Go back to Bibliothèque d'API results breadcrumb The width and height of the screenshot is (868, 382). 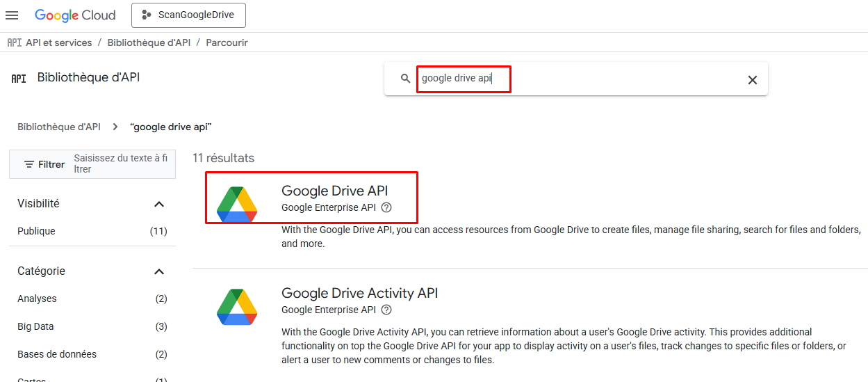(59, 127)
